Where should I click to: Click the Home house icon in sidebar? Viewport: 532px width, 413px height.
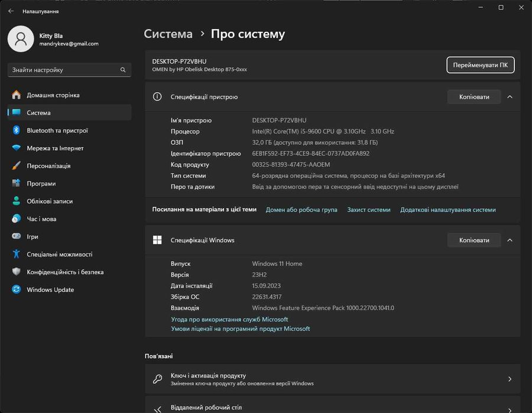pyautogui.click(x=17, y=95)
